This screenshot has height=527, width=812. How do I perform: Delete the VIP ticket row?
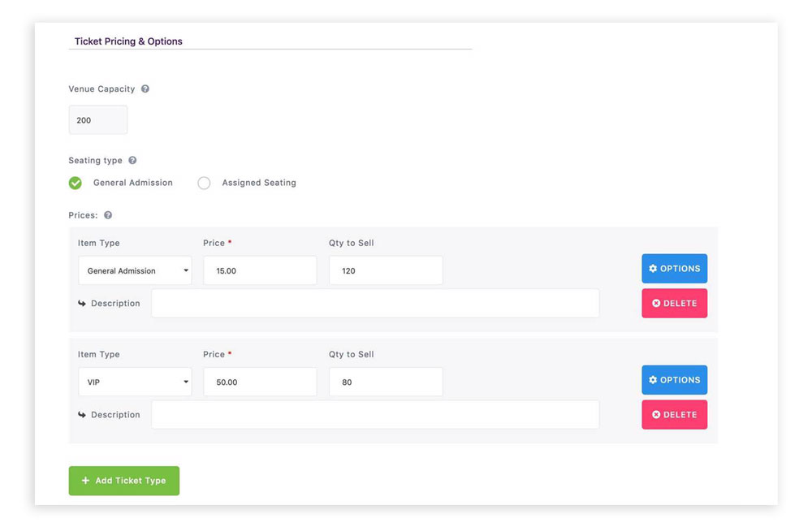[x=674, y=415]
